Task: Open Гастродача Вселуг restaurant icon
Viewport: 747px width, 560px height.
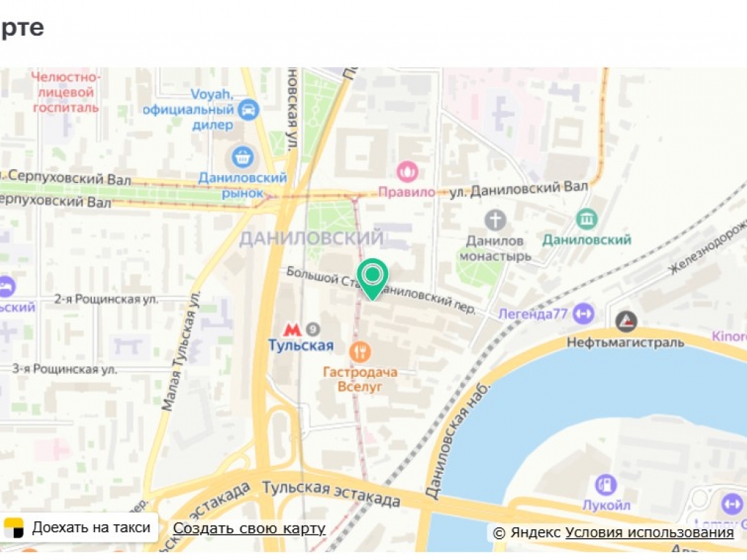Action: (360, 352)
